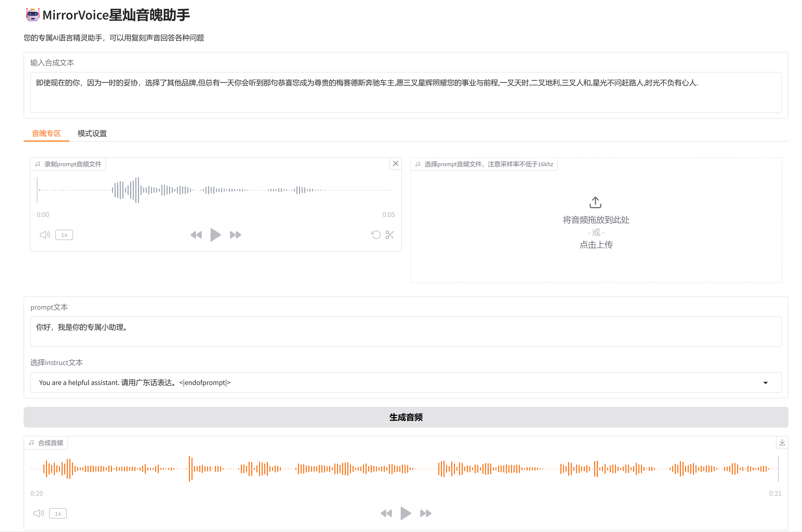Mute the synthesized audio volume
Screen dimensions: 802x532
pyautogui.click(x=38, y=513)
